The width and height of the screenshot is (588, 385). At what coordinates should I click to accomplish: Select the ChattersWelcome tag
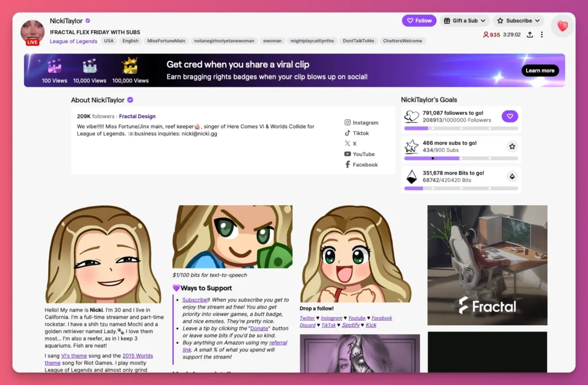403,41
